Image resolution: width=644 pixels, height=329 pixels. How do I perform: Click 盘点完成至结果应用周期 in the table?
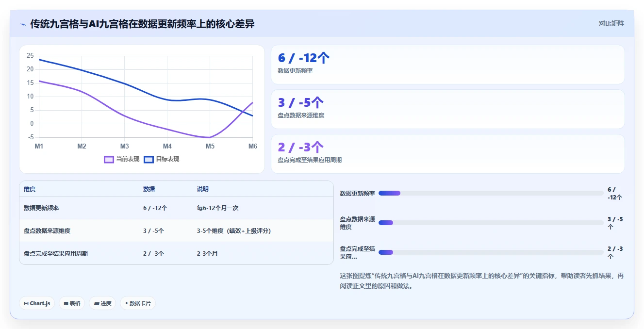point(56,253)
